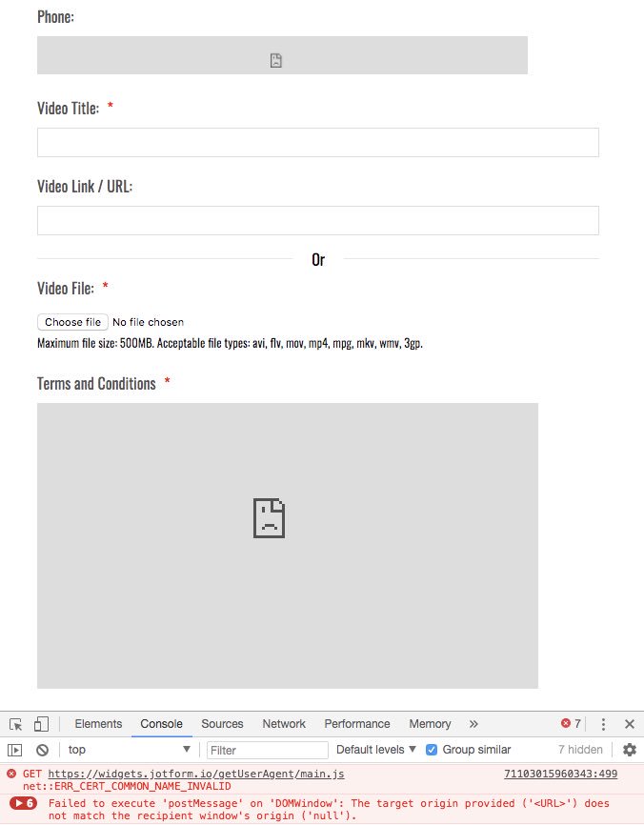Click the console Filter input box

[x=268, y=750]
